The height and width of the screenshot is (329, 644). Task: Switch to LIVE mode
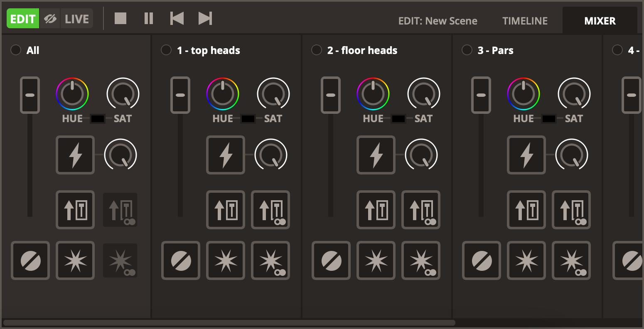(77, 19)
